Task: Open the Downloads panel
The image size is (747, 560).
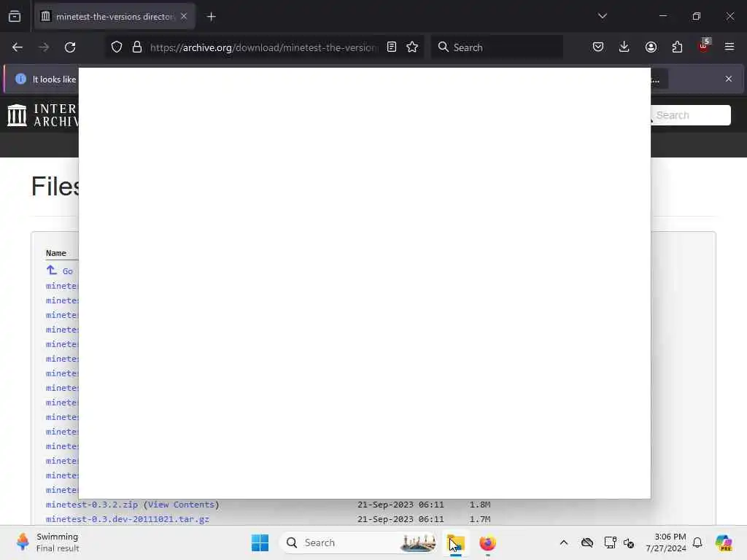Action: coord(624,47)
